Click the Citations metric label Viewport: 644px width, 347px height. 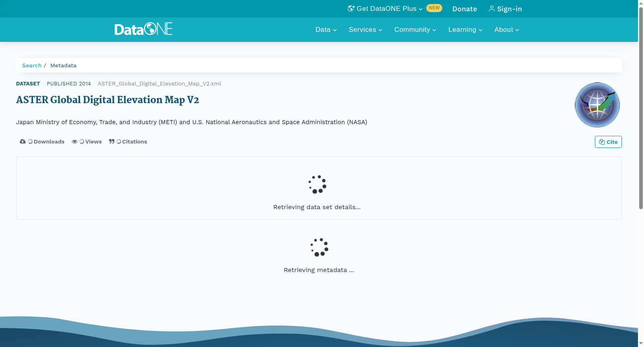(x=134, y=141)
